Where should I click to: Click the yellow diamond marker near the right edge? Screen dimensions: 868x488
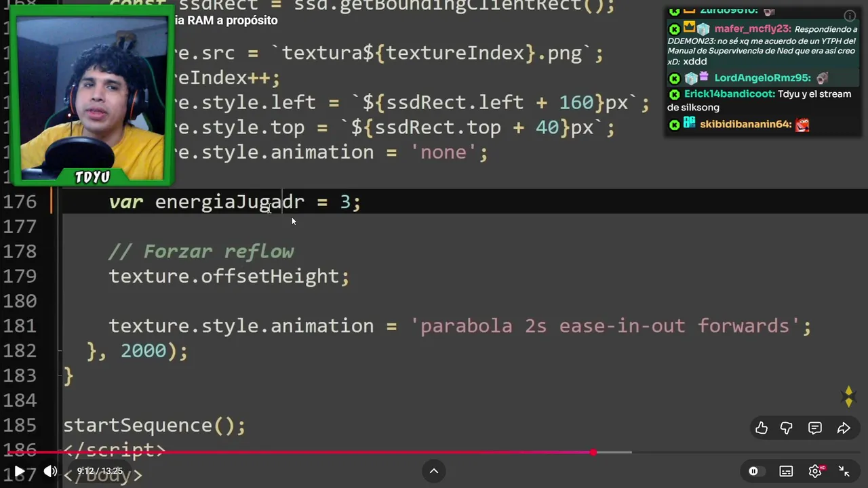click(x=848, y=396)
